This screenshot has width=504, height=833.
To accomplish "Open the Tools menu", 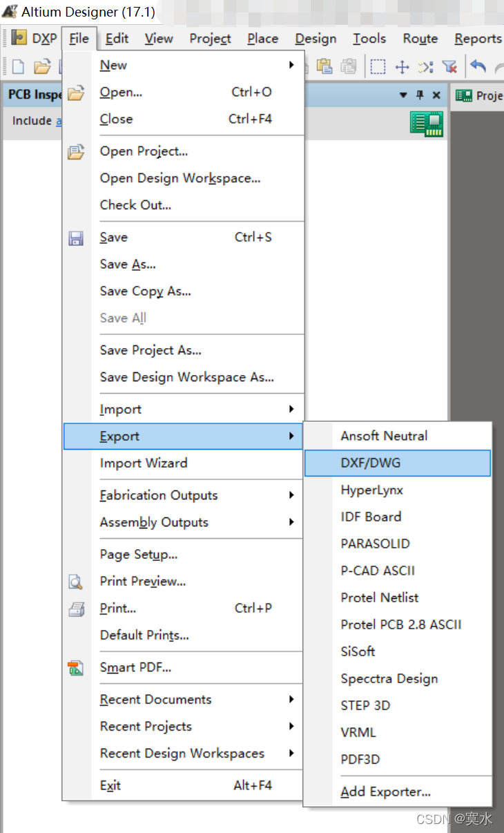I will click(369, 39).
